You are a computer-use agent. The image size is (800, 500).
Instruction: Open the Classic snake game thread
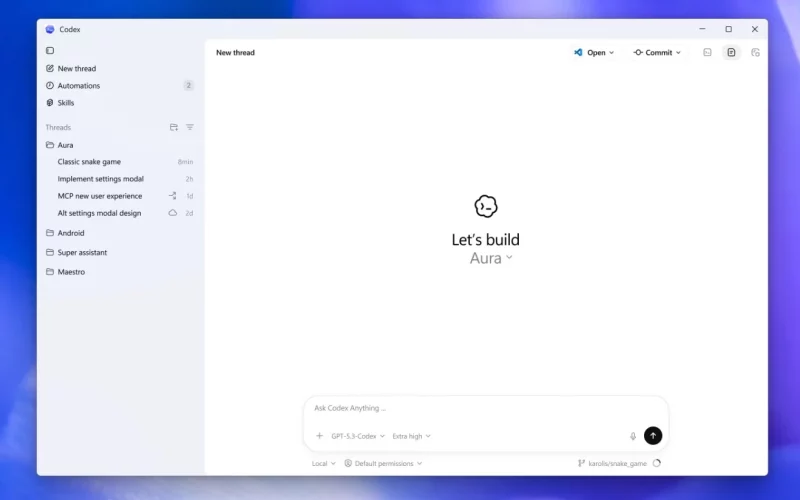[x=89, y=162]
